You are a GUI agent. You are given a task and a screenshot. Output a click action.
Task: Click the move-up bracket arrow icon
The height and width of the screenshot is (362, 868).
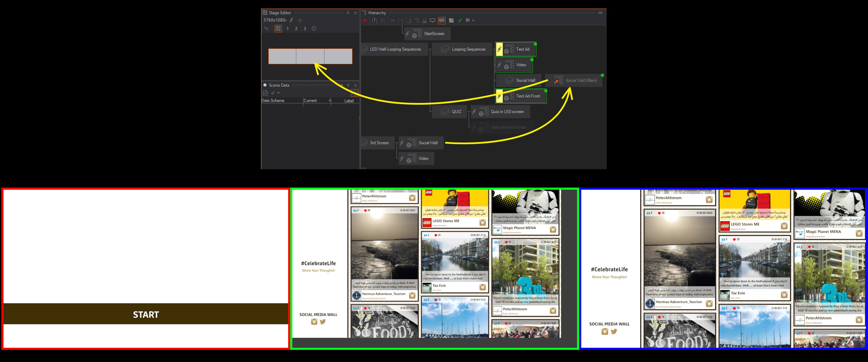click(375, 20)
